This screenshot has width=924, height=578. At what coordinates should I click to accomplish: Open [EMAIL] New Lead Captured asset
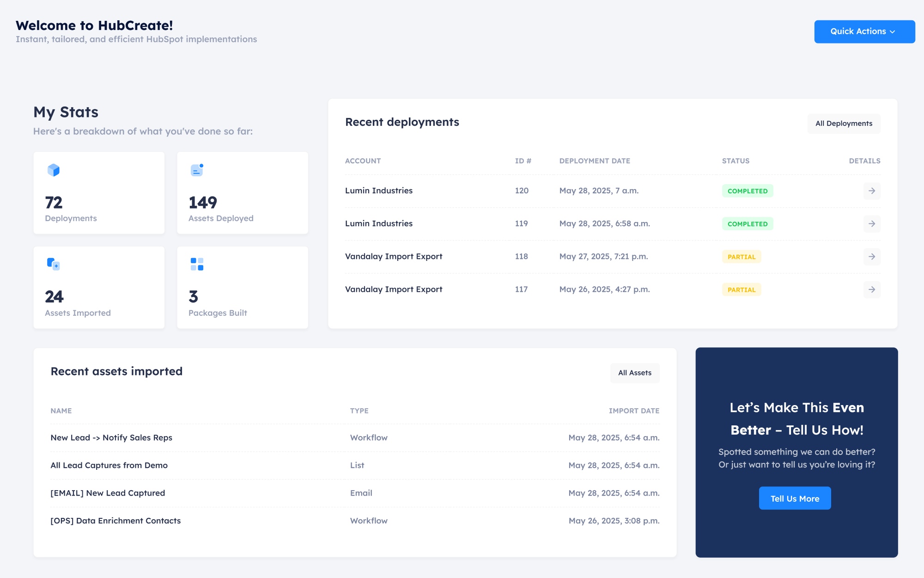click(x=108, y=493)
